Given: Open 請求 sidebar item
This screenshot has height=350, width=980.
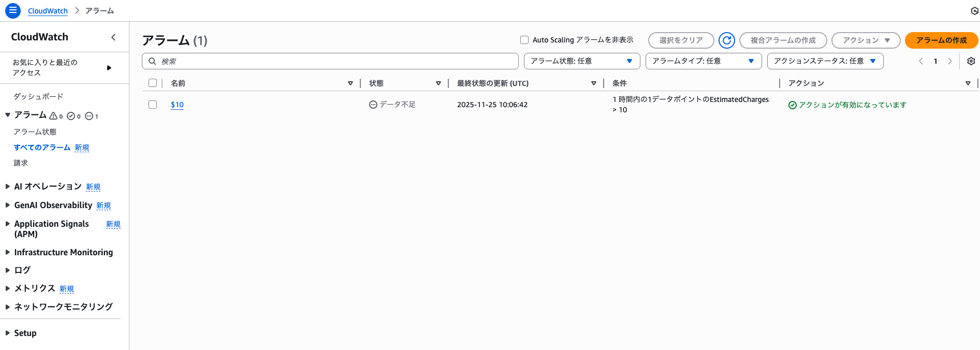Looking at the screenshot, I should click(x=21, y=163).
